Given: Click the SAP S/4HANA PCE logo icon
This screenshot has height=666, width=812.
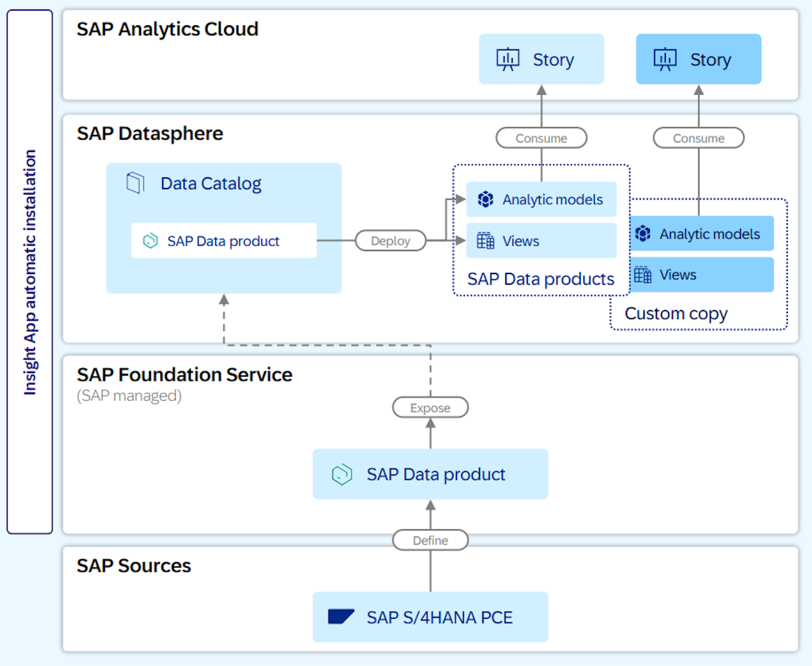Looking at the screenshot, I should pyautogui.click(x=341, y=616).
